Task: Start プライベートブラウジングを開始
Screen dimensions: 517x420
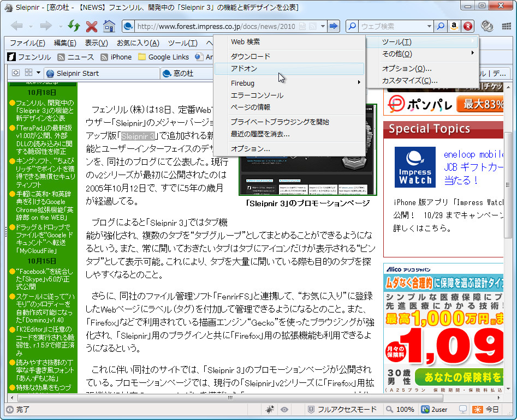Action: click(289, 122)
